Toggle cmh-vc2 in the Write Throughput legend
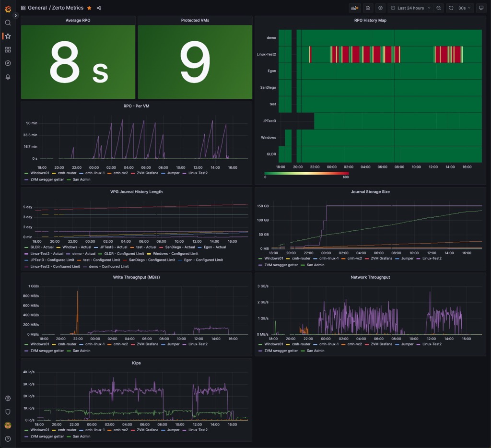This screenshot has height=448, width=491. click(x=120, y=344)
